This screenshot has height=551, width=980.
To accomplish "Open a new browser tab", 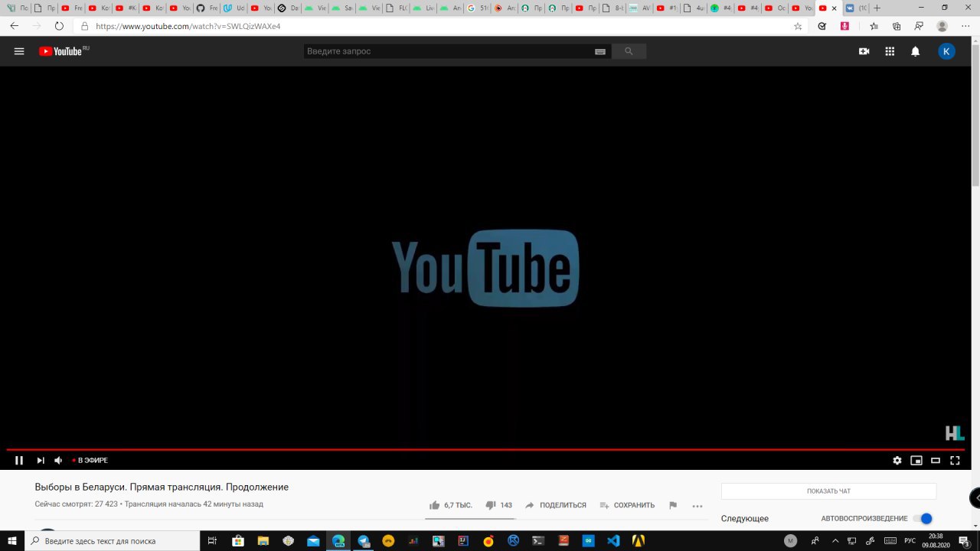I will (x=877, y=8).
